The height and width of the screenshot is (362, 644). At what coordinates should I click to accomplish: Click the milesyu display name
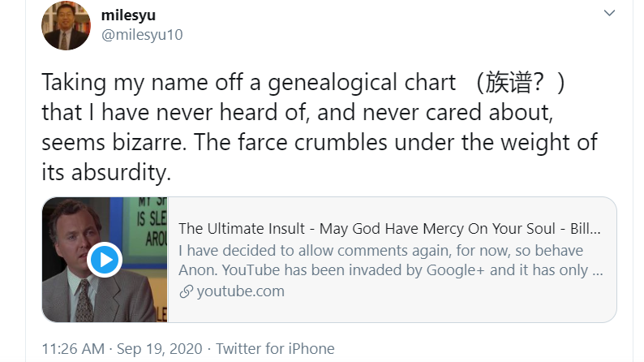point(128,15)
